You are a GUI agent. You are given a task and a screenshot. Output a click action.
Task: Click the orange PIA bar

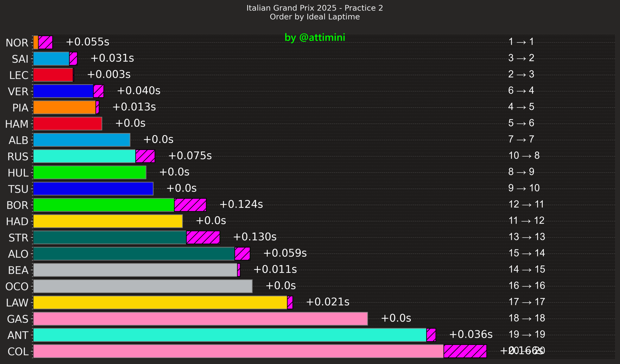tap(64, 107)
